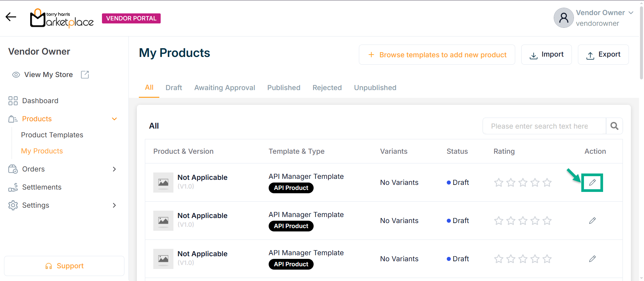Expand the Settings sidebar submenu
This screenshot has width=644, height=281.
click(114, 205)
